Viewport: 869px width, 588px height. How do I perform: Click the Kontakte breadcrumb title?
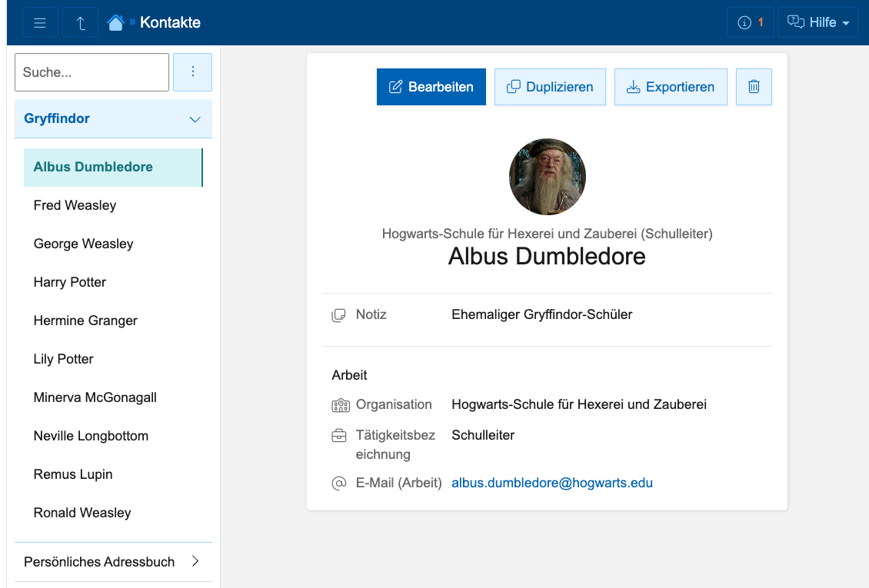pyautogui.click(x=170, y=23)
